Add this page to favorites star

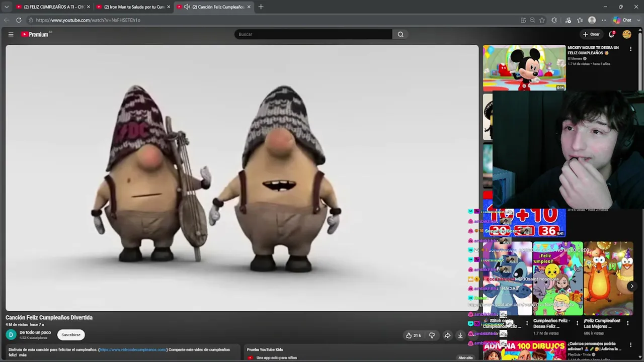pyautogui.click(x=542, y=20)
